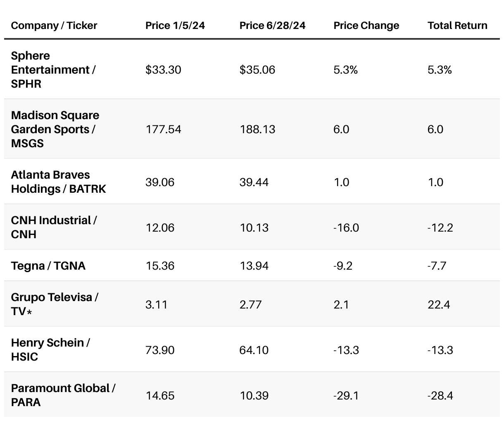Click the Price 1/5/24 column header
Screen dimensions: 504x421
(175, 26)
